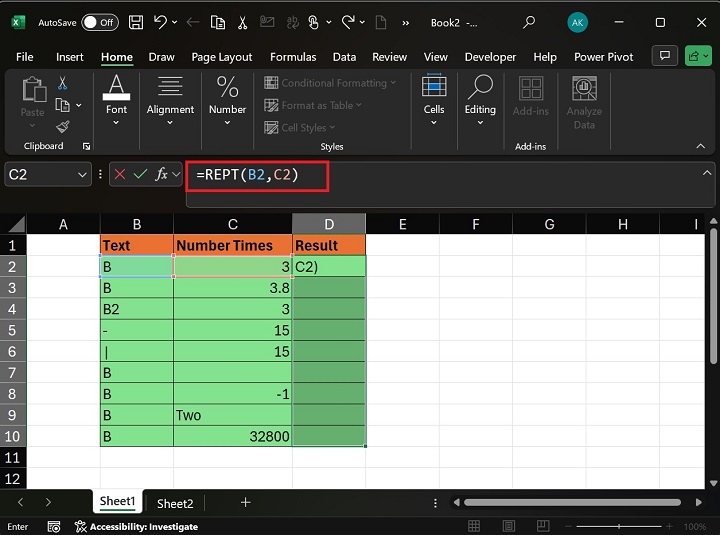Cancel formula entry with the X icon

click(x=120, y=175)
